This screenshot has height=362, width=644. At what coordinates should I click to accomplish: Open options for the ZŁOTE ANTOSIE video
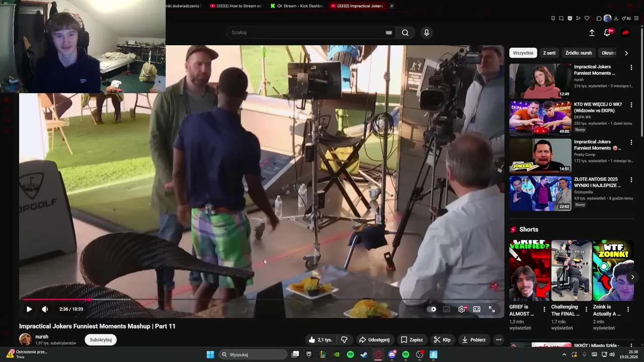click(631, 180)
